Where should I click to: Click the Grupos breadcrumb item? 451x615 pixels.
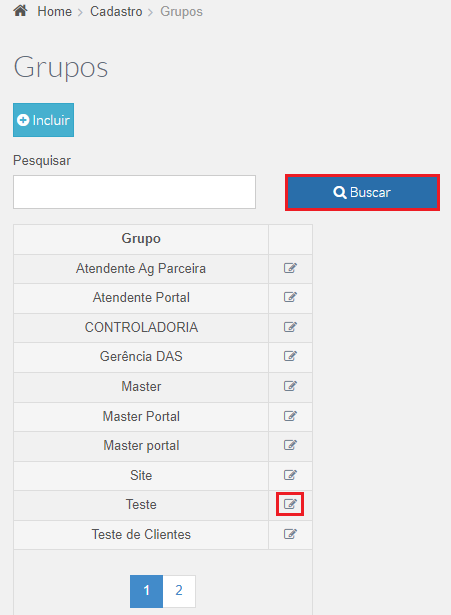click(181, 12)
